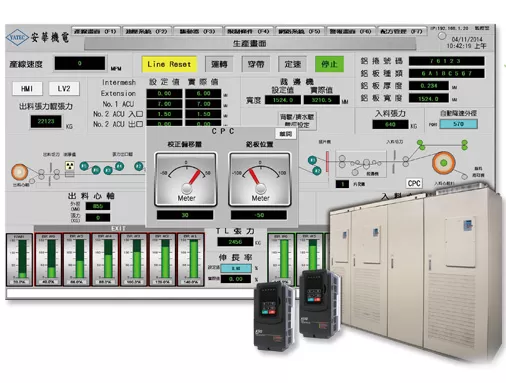Select the cyan 自動降速外徑 value field
Screen dimensions: 506x383
click(x=458, y=124)
